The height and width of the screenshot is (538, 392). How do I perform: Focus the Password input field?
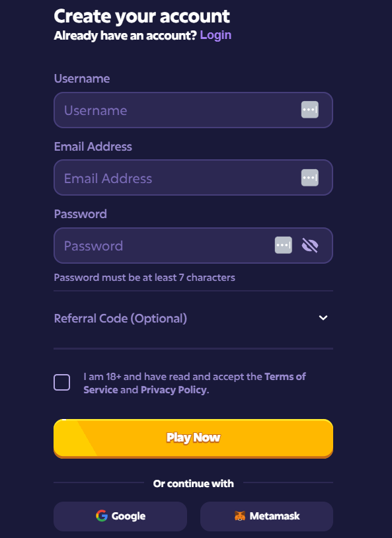(193, 246)
